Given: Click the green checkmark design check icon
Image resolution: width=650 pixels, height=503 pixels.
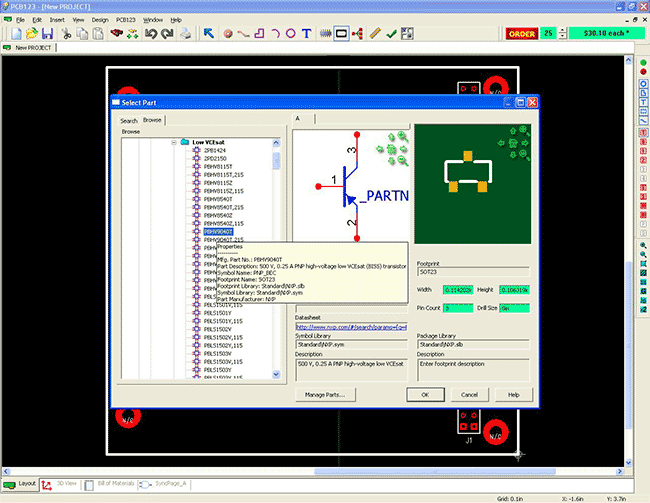Looking at the screenshot, I should [x=391, y=33].
